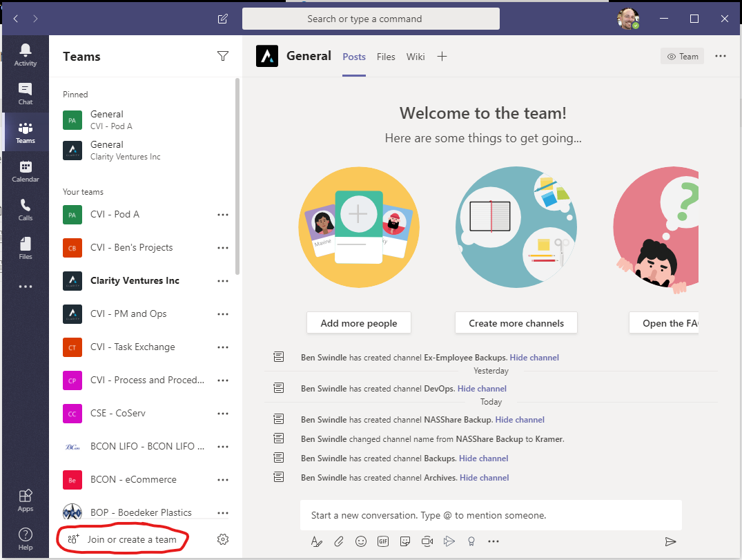Attach a file with paperclip icon
Viewport: 742px width, 560px height.
pyautogui.click(x=339, y=541)
